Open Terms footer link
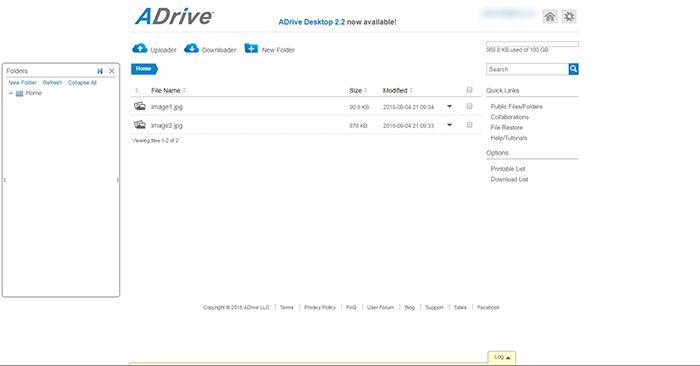This screenshot has width=700, height=366. point(287,308)
